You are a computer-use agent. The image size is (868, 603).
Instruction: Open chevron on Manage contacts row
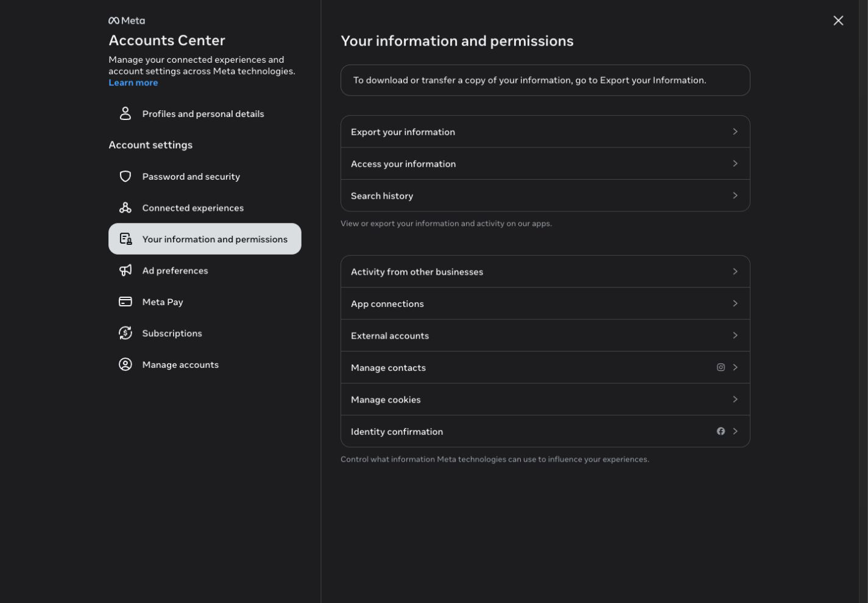[735, 367]
